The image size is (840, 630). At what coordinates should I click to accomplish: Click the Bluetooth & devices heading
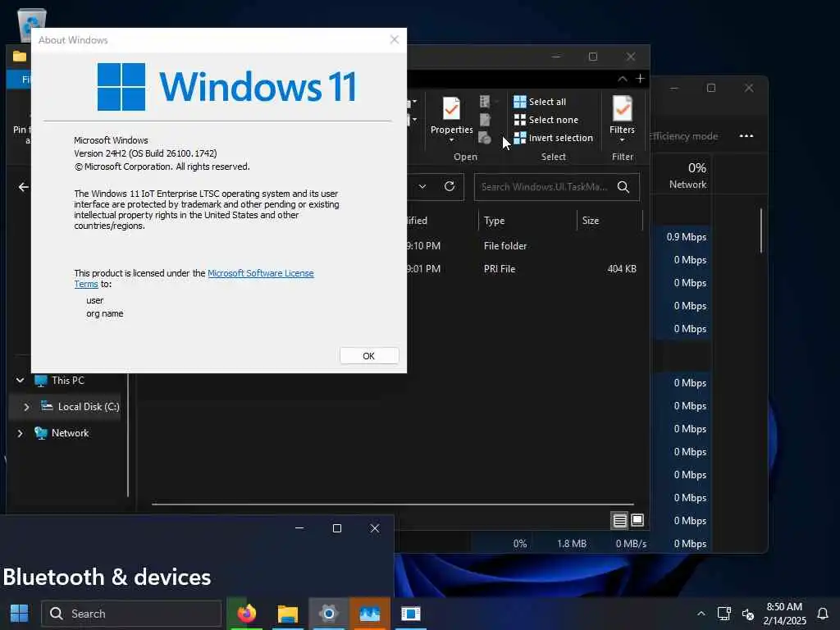(x=107, y=577)
